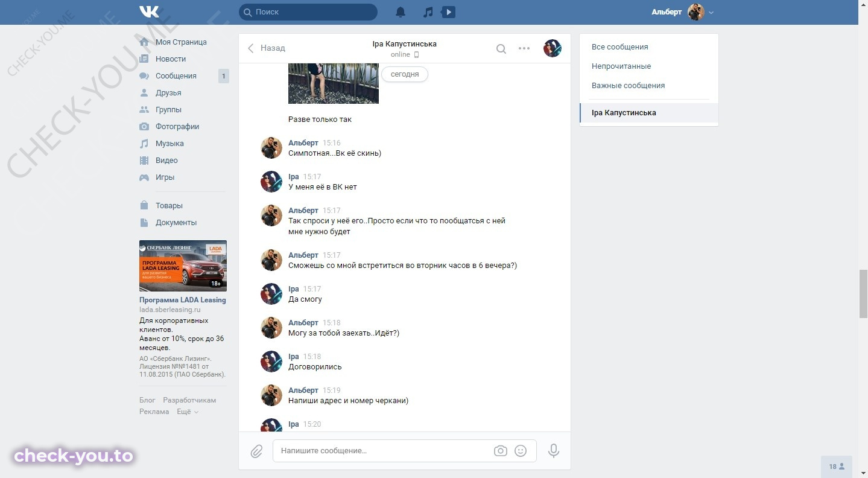Click the file icon beside Документы

[x=144, y=223]
